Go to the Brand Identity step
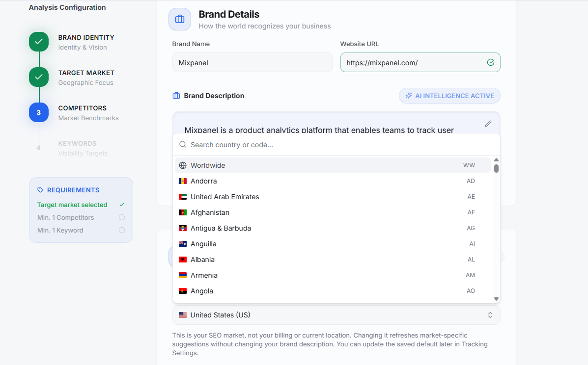 point(86,37)
